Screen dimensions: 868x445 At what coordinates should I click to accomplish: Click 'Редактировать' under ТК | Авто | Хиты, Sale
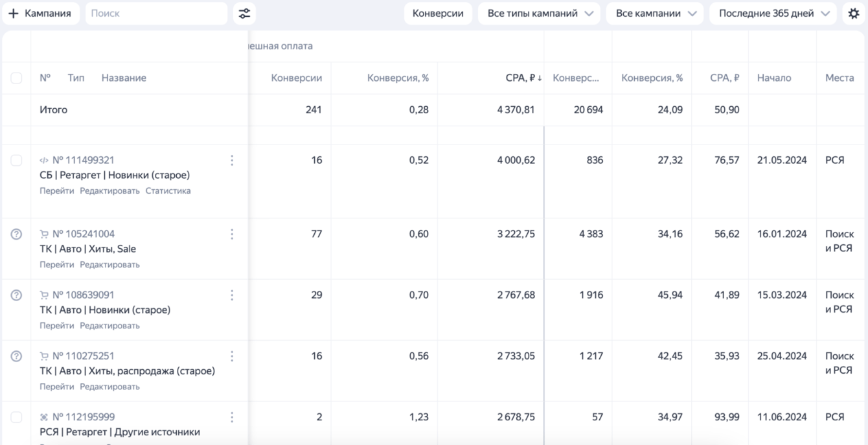(x=109, y=264)
